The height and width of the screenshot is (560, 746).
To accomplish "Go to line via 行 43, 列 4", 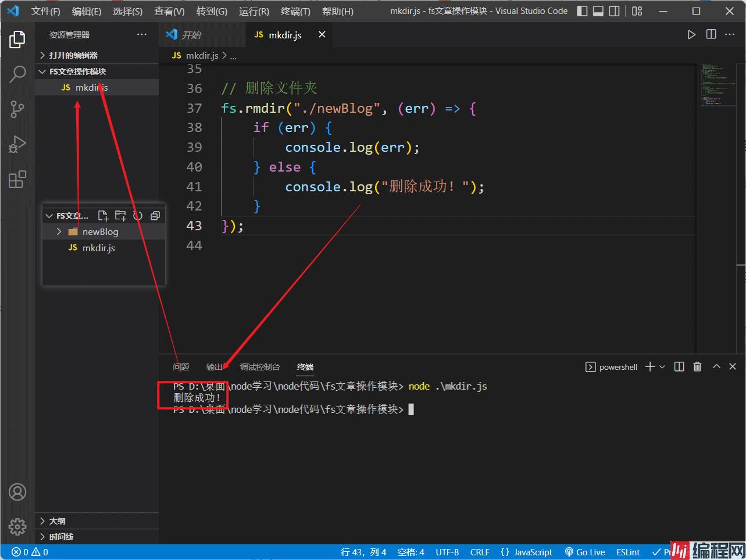I will click(363, 552).
